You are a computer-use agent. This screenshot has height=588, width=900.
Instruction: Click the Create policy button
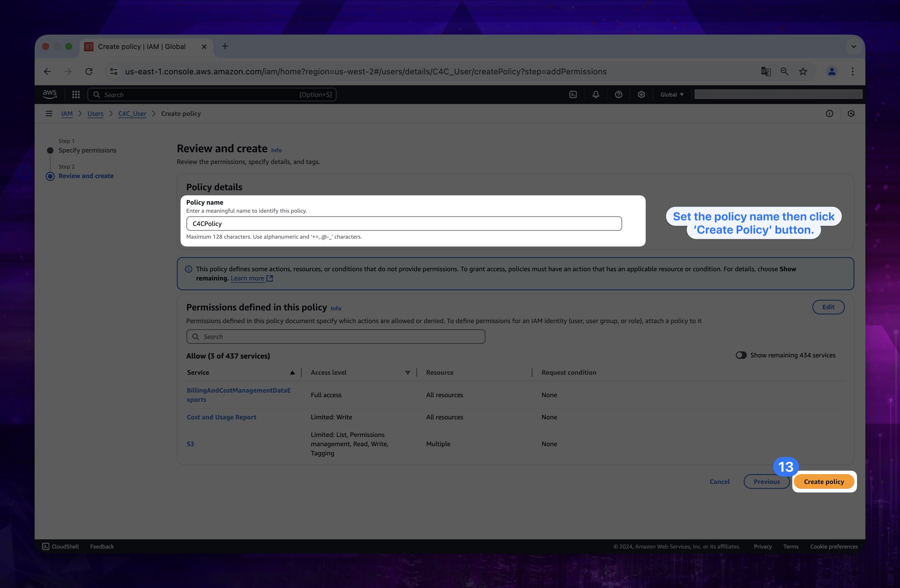824,481
